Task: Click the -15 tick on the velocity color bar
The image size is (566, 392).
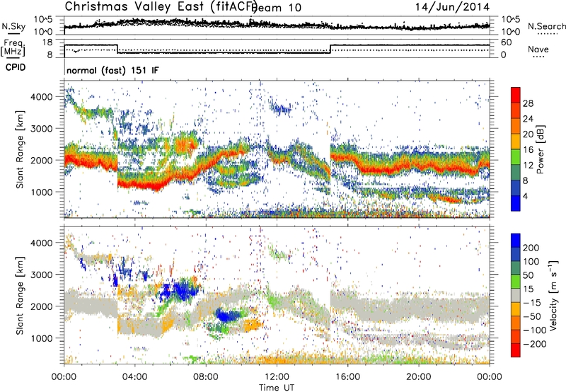Action: click(532, 303)
